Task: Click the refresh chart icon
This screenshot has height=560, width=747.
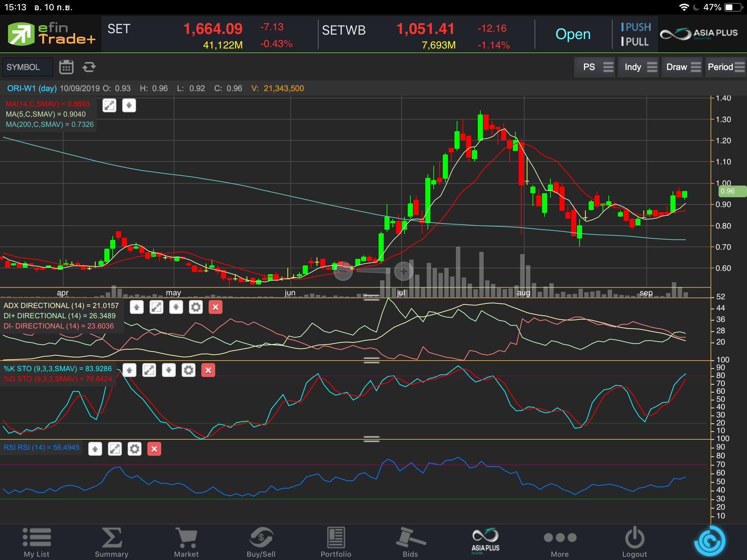Action: tap(89, 67)
